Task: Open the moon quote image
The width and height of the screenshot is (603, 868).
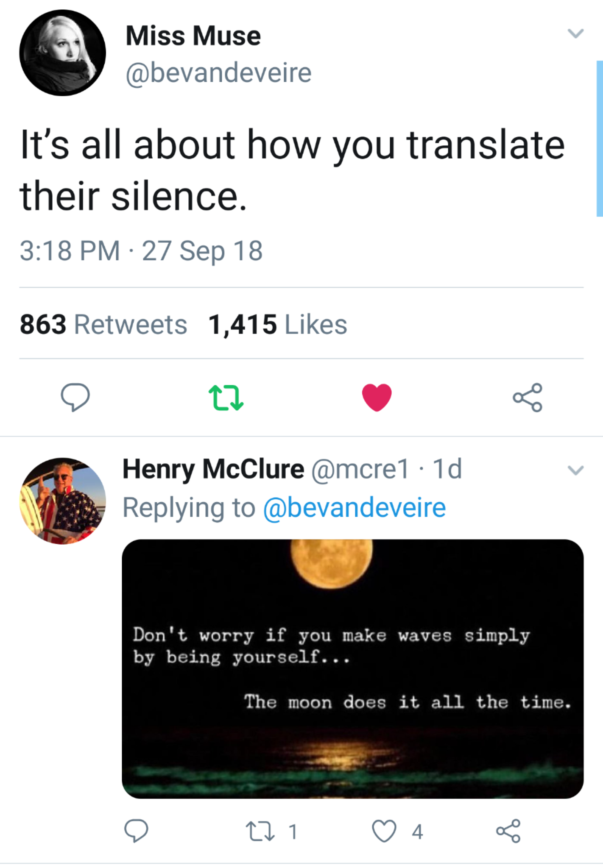Action: point(352,669)
